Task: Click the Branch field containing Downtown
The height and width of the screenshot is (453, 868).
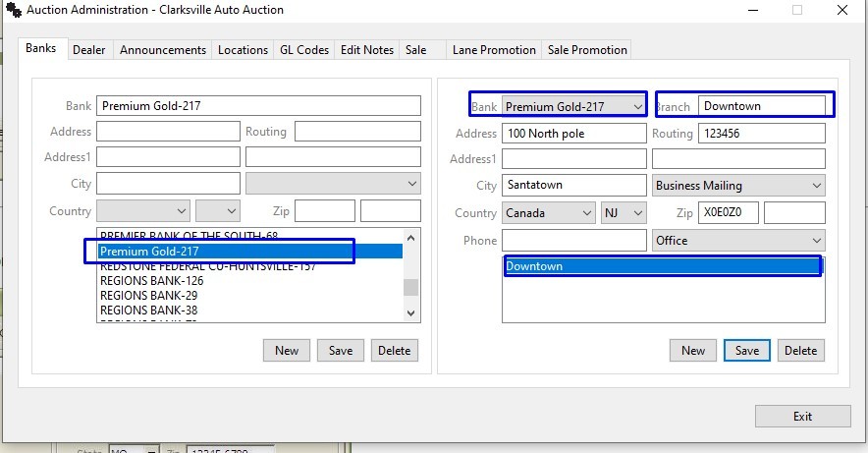Action: coord(761,106)
